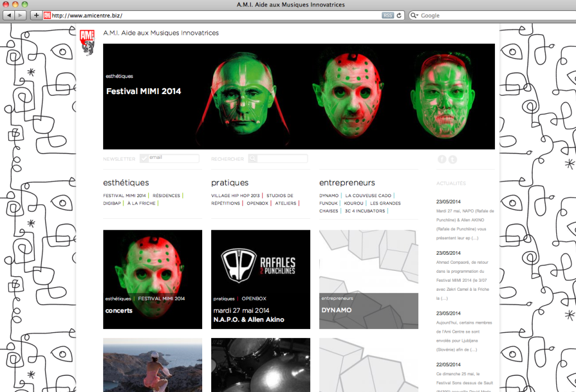The height and width of the screenshot is (392, 576).
Task: Open the pratiques section heading
Action: tap(230, 182)
